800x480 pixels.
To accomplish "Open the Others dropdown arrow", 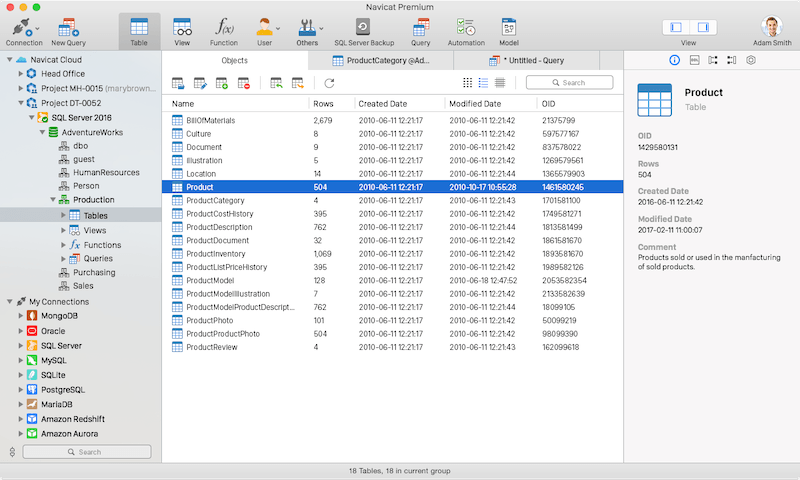I will pyautogui.click(x=321, y=29).
